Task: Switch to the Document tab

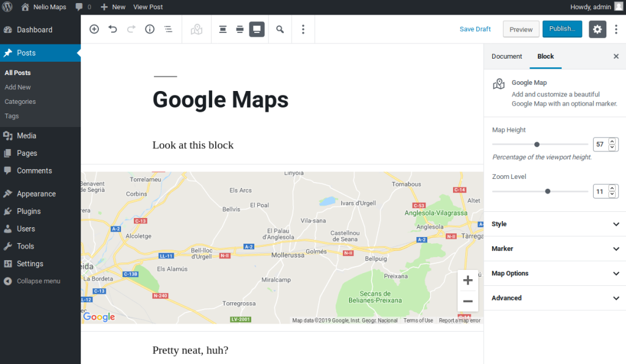Action: click(x=507, y=56)
